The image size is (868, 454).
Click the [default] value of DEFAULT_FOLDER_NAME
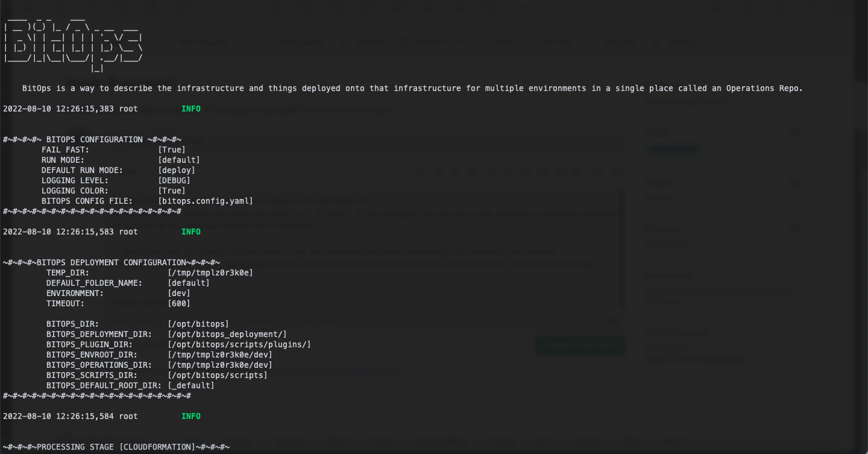(189, 283)
